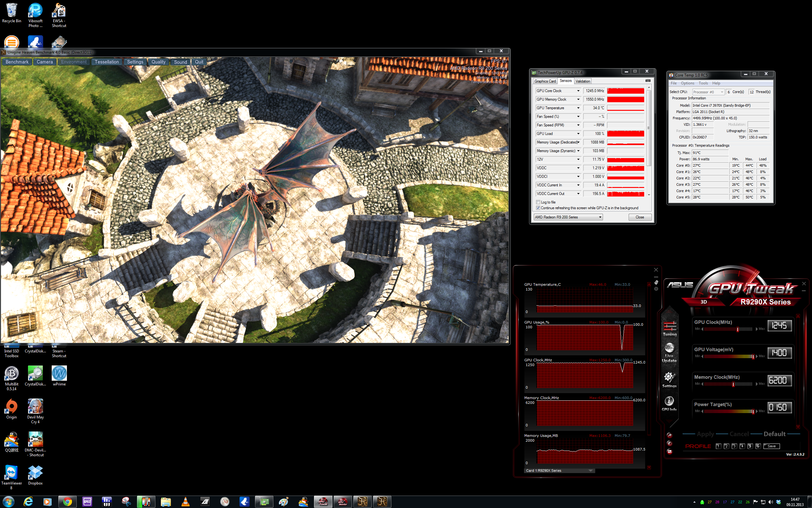Open the Tessellation menu in Heaven Benchmark
This screenshot has height=508, width=812.
tap(107, 62)
